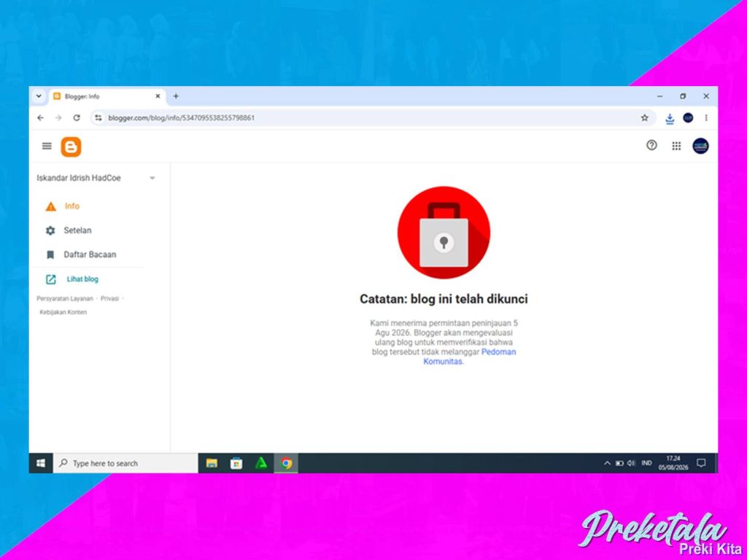Open the Google apps grid launcher
The width and height of the screenshot is (747, 560).
point(676,146)
